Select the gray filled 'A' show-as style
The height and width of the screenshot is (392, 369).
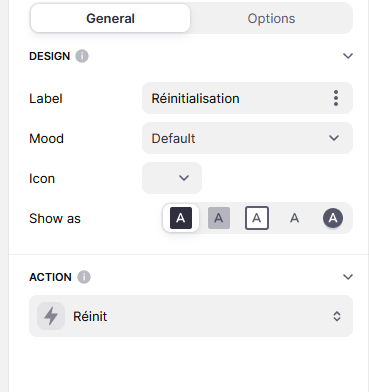point(219,218)
